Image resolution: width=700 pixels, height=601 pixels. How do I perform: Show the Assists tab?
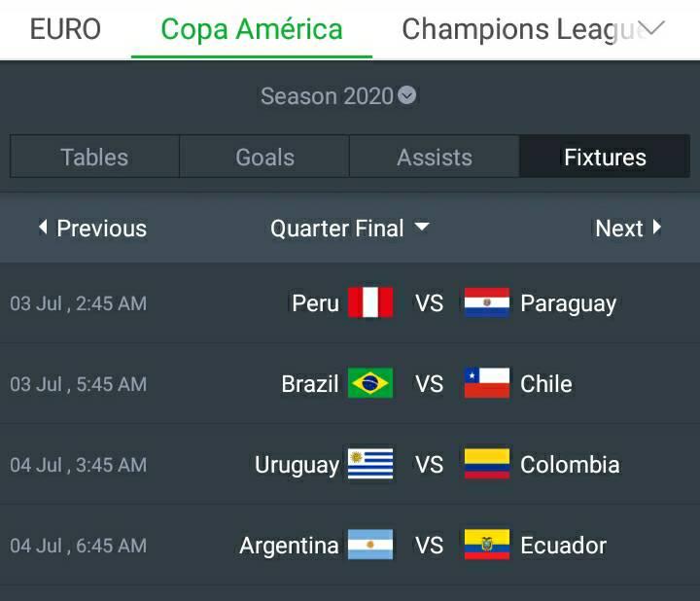(435, 158)
